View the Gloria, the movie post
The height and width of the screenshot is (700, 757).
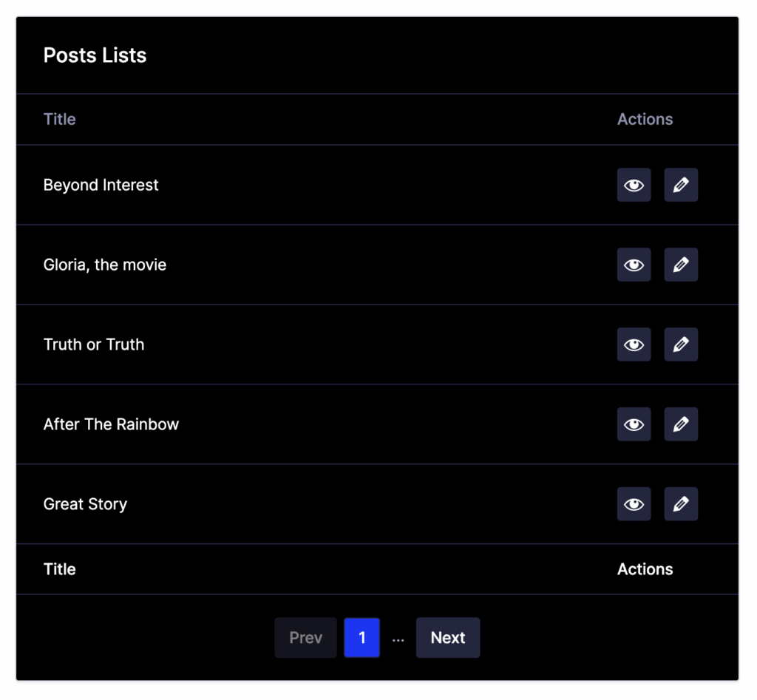(x=634, y=265)
